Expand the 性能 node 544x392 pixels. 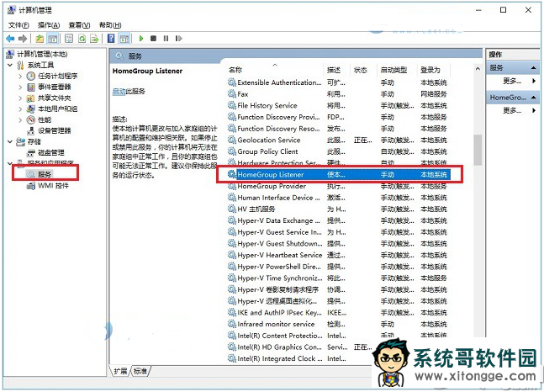tap(20, 120)
